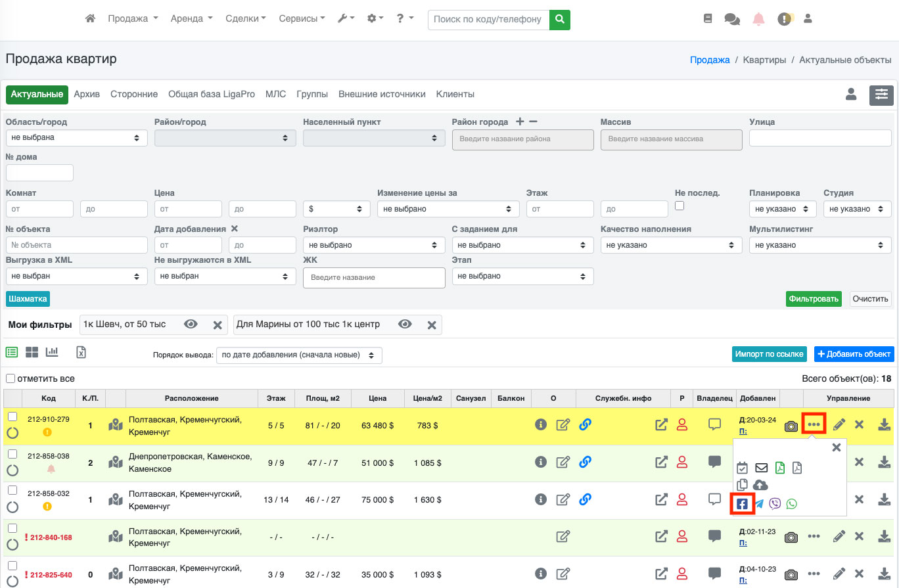Share listing via WhatsApp icon
Screen dimensions: 899x588
pyautogui.click(x=791, y=504)
